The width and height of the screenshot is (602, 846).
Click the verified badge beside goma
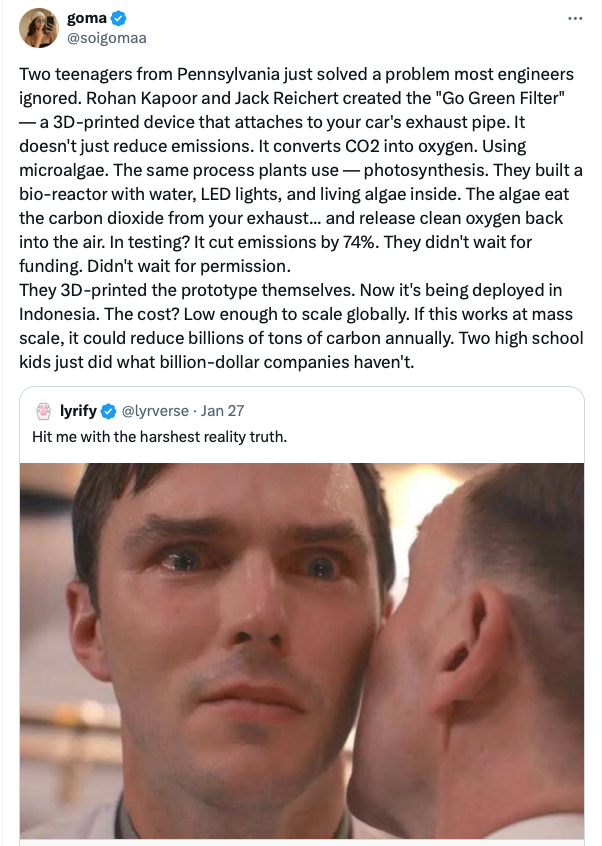(117, 18)
